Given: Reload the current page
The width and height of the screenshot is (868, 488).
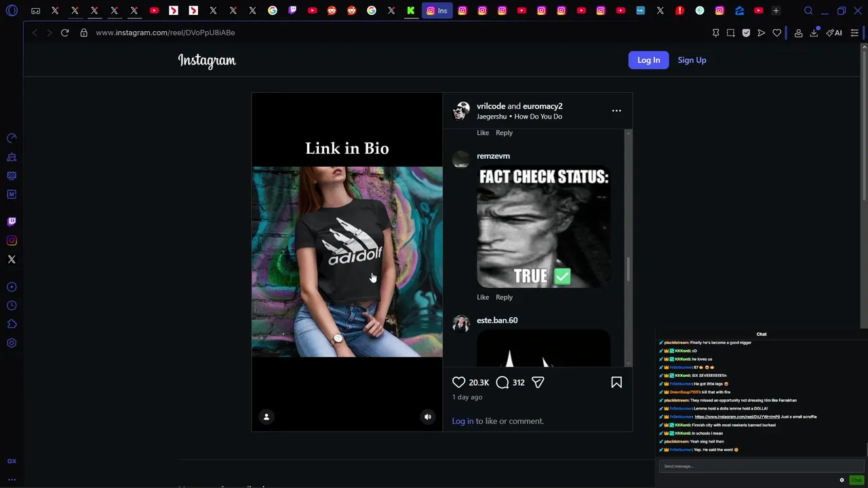Looking at the screenshot, I should [65, 33].
